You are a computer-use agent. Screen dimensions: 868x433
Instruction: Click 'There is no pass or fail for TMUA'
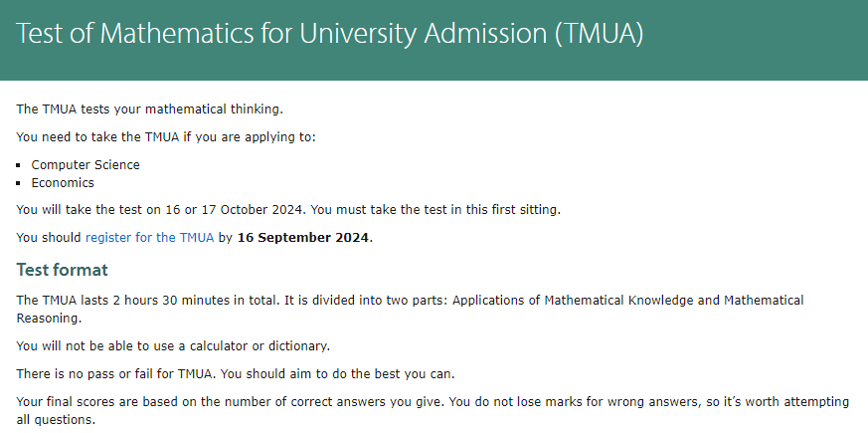tap(116, 373)
